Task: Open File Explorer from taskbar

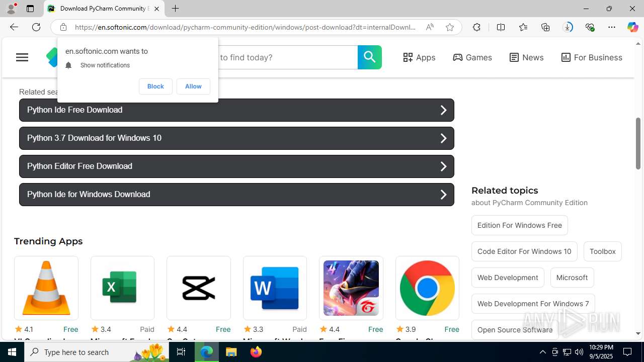Action: 231,352
